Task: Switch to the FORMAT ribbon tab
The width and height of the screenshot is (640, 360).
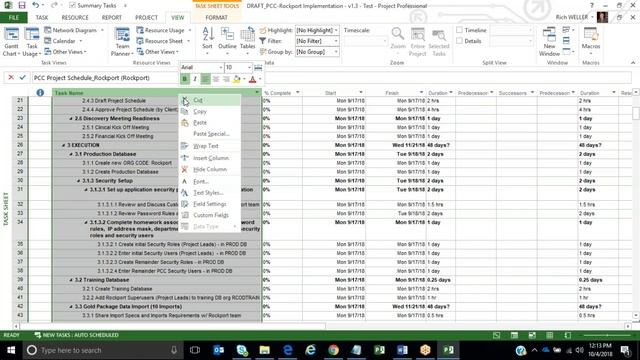Action: [x=216, y=18]
